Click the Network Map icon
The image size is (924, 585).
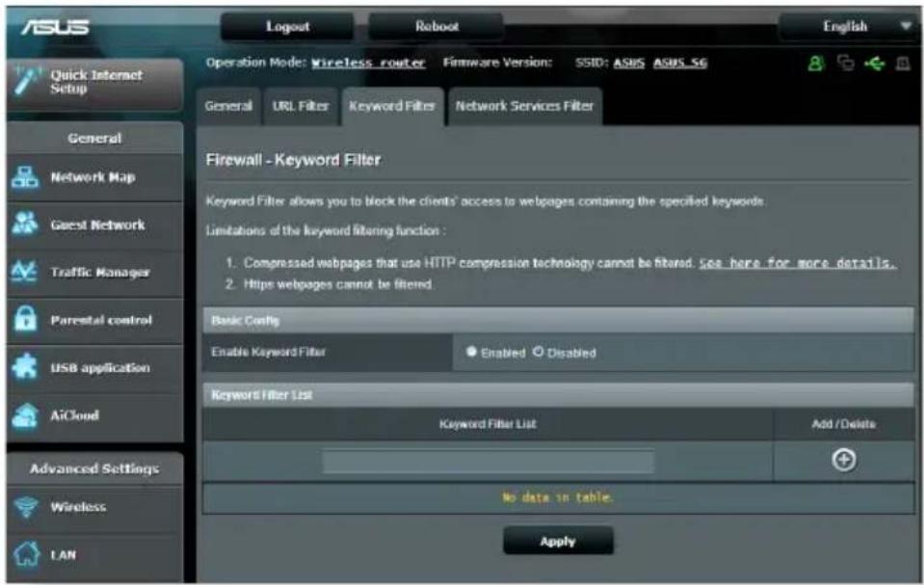25,177
